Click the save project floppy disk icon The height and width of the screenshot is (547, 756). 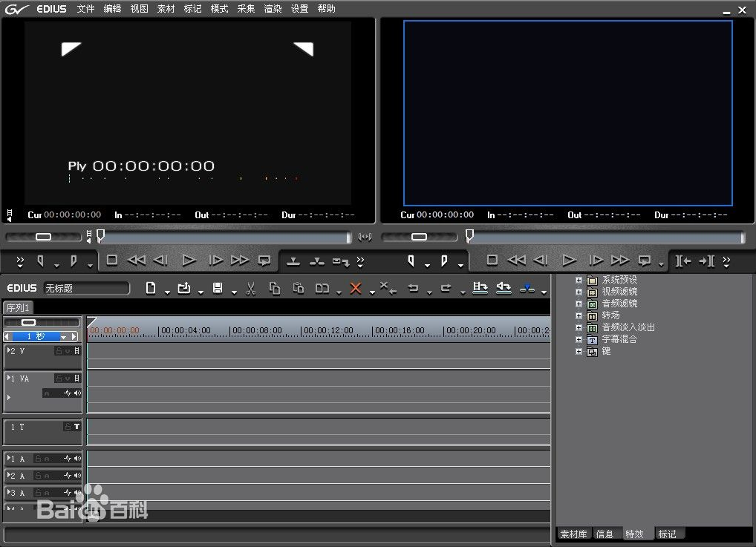pos(218,289)
